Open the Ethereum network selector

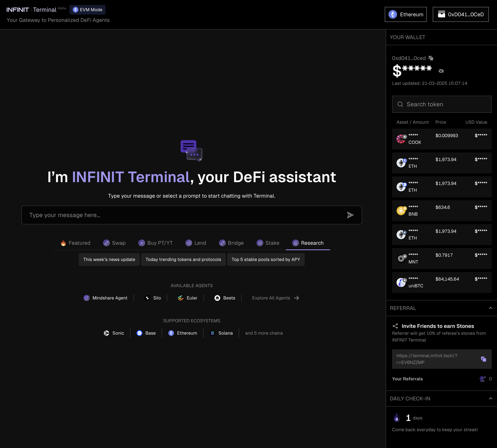406,14
